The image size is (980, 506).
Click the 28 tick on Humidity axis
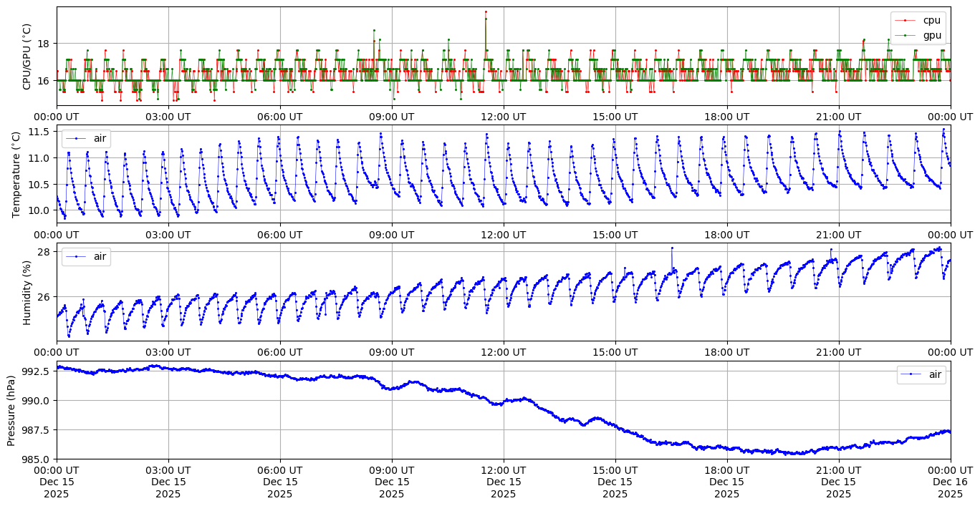click(x=43, y=252)
